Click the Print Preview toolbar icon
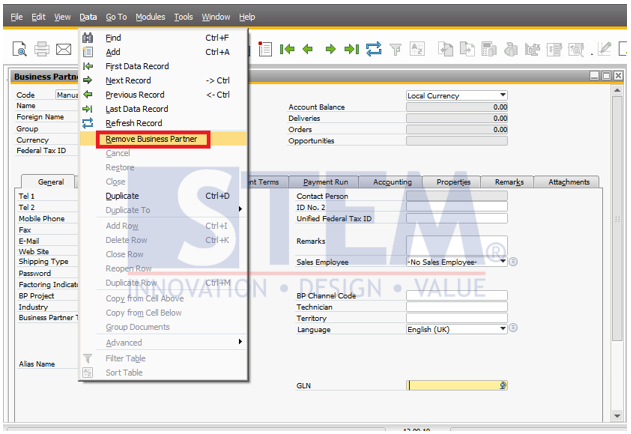 coord(19,49)
